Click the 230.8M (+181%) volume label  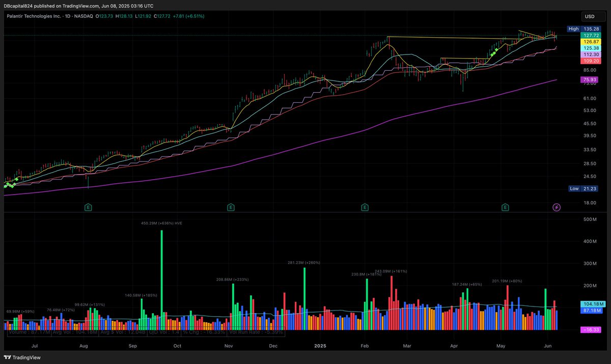point(366,274)
